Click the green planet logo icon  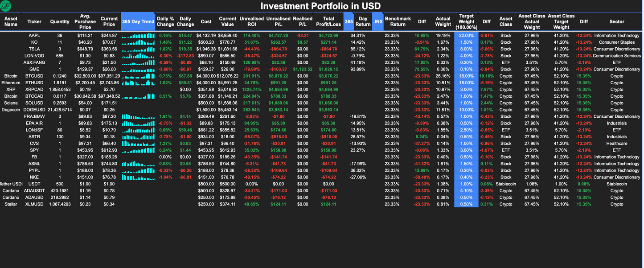coord(6,6)
